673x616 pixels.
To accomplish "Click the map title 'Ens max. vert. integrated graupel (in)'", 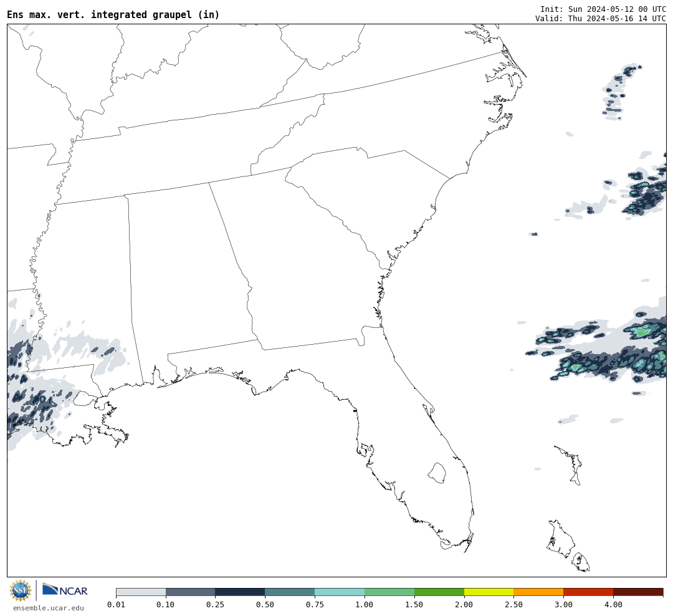I will pos(113,14).
